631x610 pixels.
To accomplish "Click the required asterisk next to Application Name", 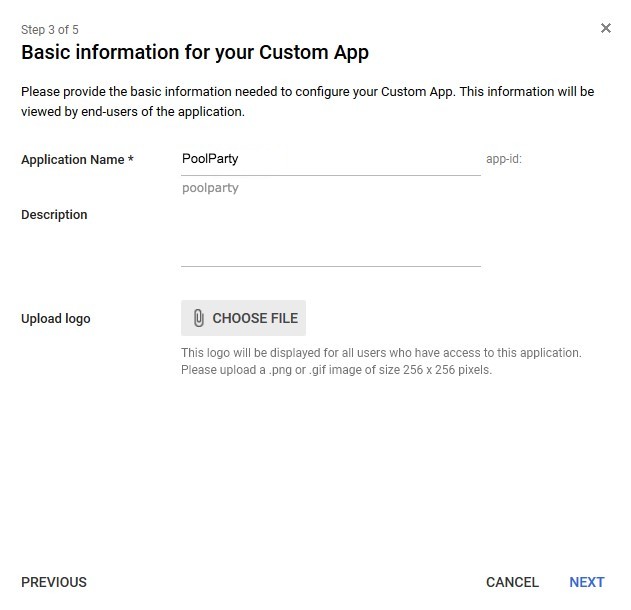I will point(130,159).
